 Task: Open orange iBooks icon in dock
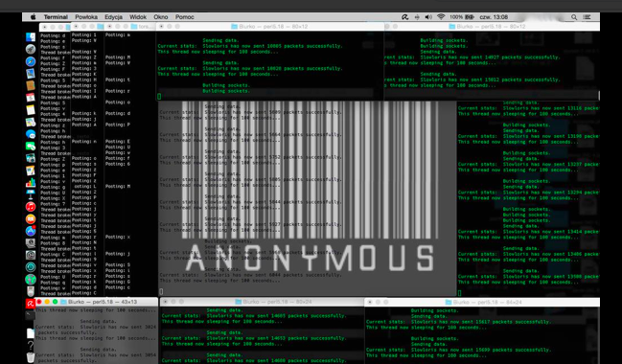(31, 218)
